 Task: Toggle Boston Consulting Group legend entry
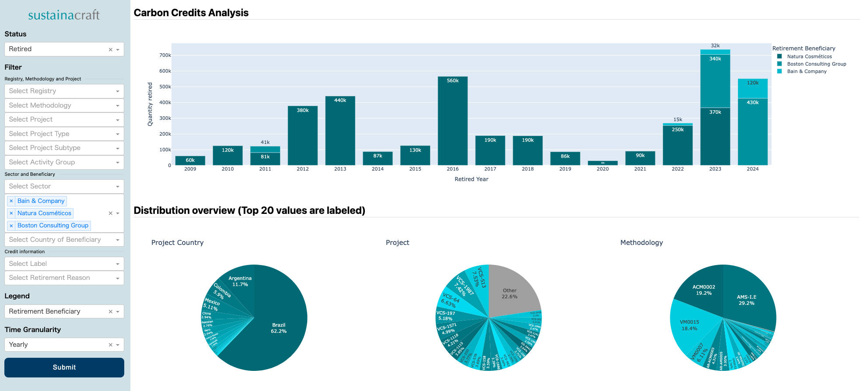tap(816, 64)
